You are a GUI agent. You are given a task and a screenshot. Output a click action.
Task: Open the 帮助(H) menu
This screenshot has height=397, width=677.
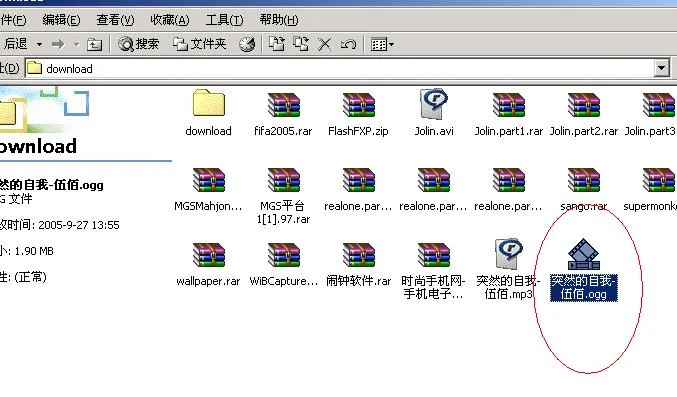point(279,20)
